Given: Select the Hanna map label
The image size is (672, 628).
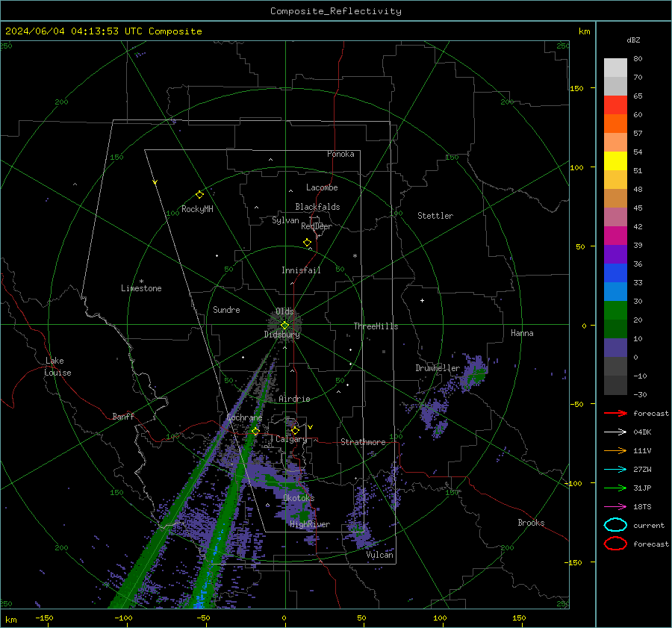Looking at the screenshot, I should click(x=522, y=333).
